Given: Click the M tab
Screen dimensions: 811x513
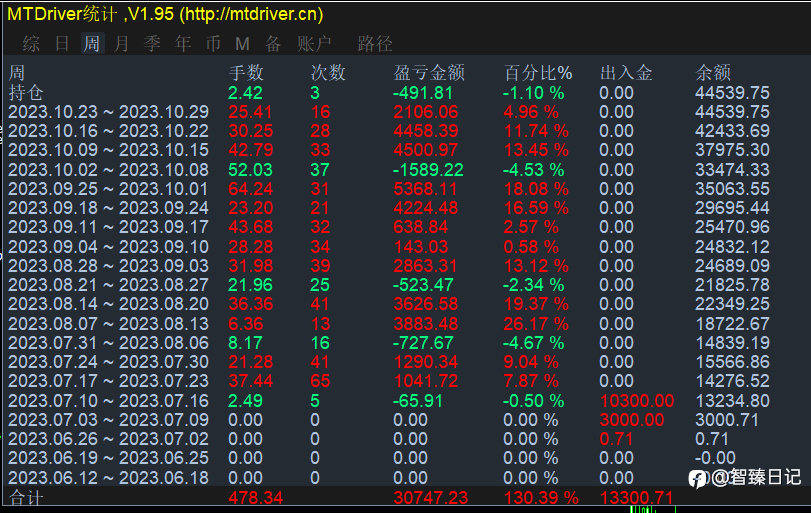Looking at the screenshot, I should pos(242,44).
